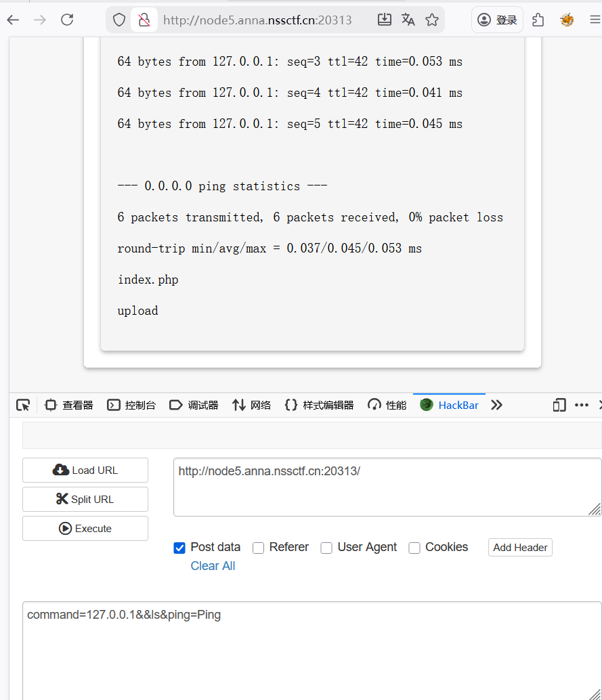
Task: Switch to the HackBar tab
Action: (450, 406)
